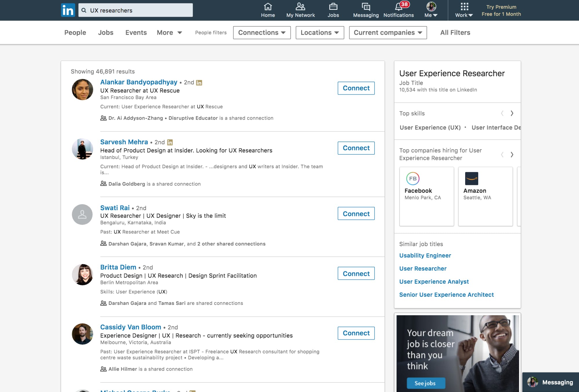The height and width of the screenshot is (392, 579).
Task: Open Alankar Bandyopadhyay's profile name link
Action: click(139, 82)
